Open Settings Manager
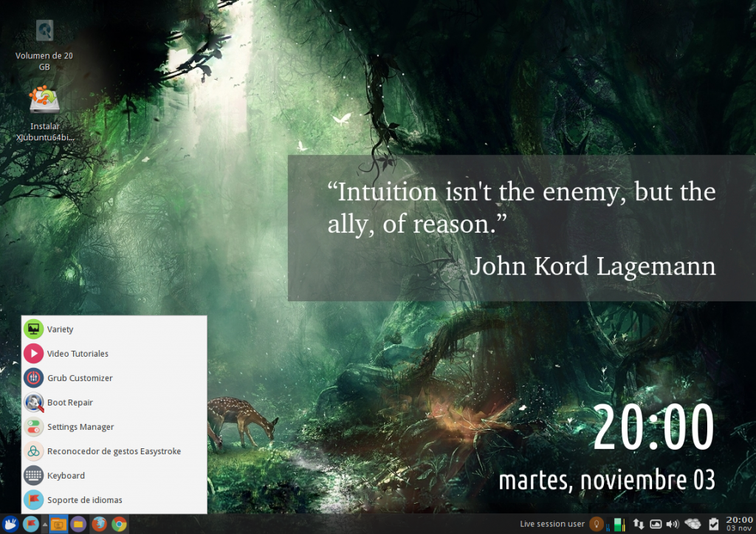 point(114,426)
